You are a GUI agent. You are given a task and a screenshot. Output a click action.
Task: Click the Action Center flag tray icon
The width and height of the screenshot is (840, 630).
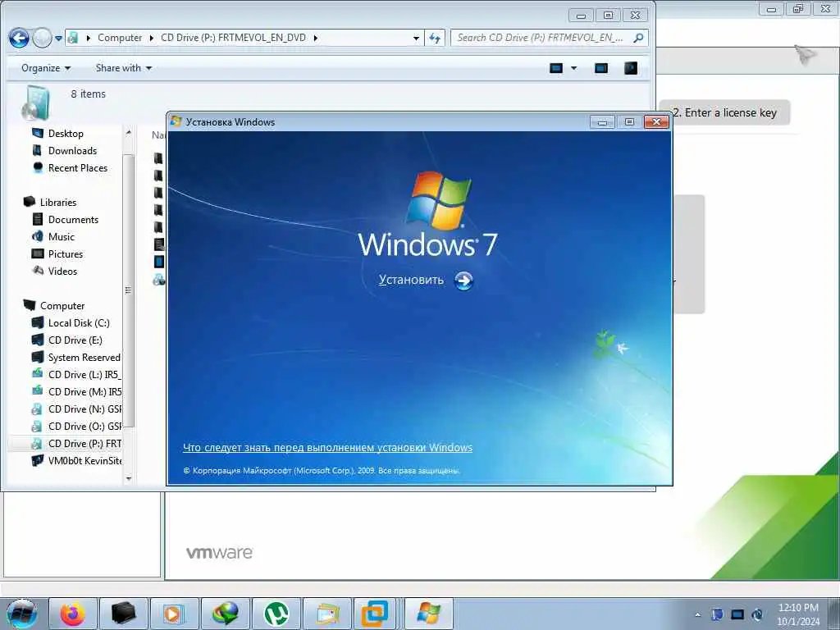pos(717,614)
